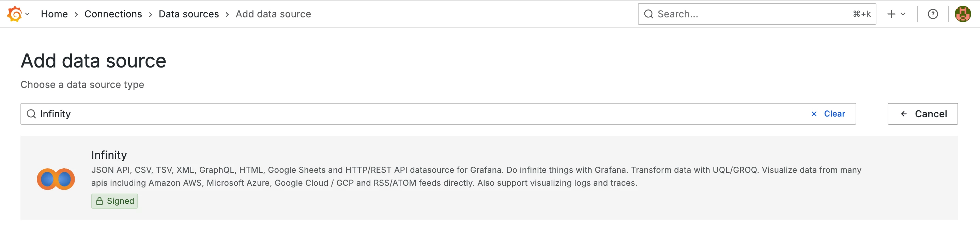980x227 pixels.
Task: Click the filter field magnifier icon
Action: 31,114
